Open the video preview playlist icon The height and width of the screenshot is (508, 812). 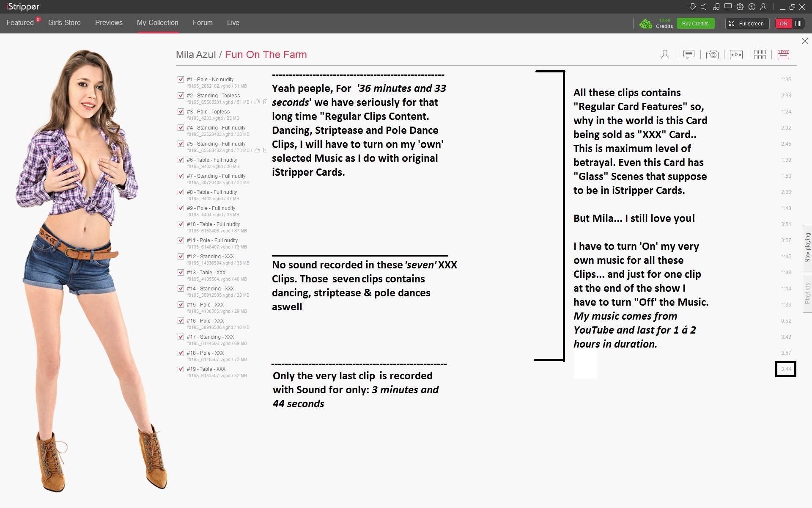(x=736, y=55)
